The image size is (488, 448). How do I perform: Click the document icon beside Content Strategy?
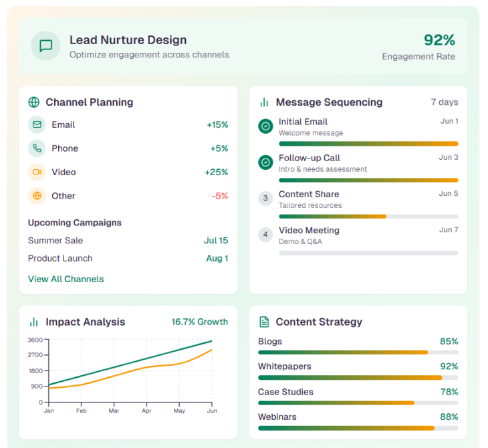(x=264, y=322)
